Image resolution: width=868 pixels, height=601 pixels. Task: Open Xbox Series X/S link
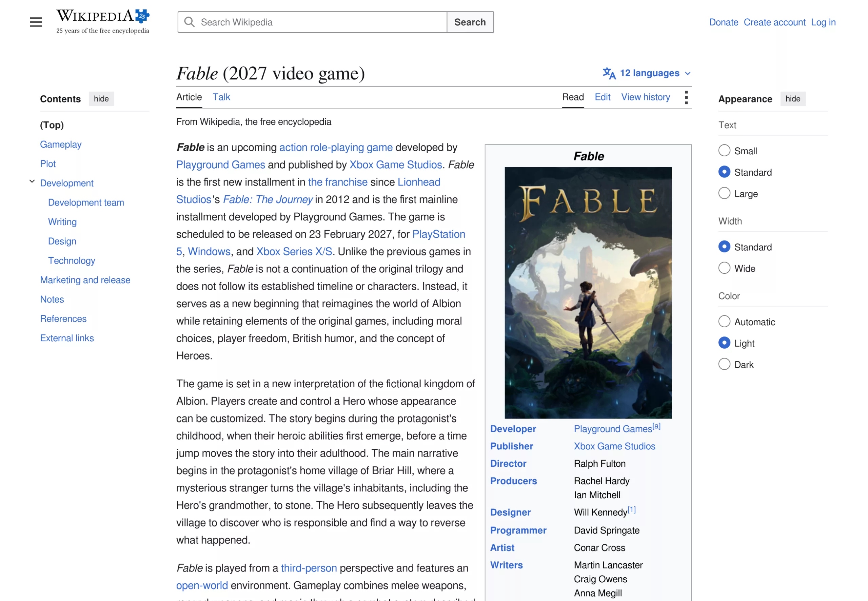click(294, 251)
